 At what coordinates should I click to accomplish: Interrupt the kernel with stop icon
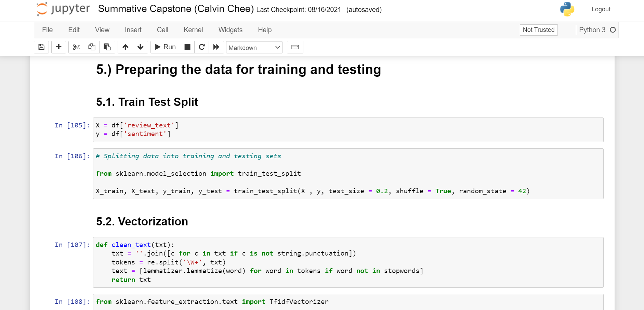point(187,47)
